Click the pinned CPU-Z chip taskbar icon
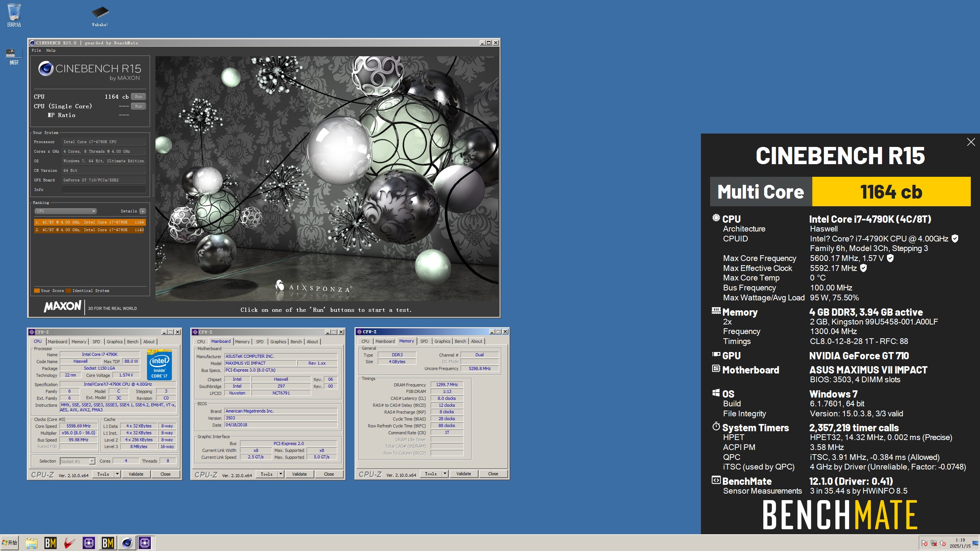Viewport: 980px width, 551px height. (89, 543)
